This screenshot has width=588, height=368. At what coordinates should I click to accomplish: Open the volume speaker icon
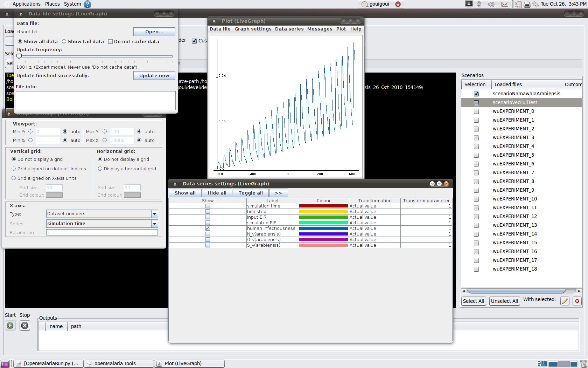491,4
